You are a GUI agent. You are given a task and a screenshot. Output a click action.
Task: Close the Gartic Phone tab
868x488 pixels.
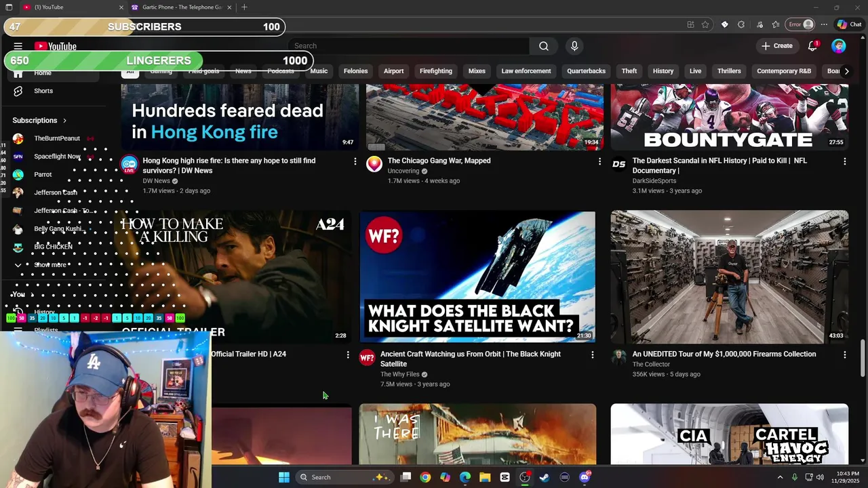(229, 7)
